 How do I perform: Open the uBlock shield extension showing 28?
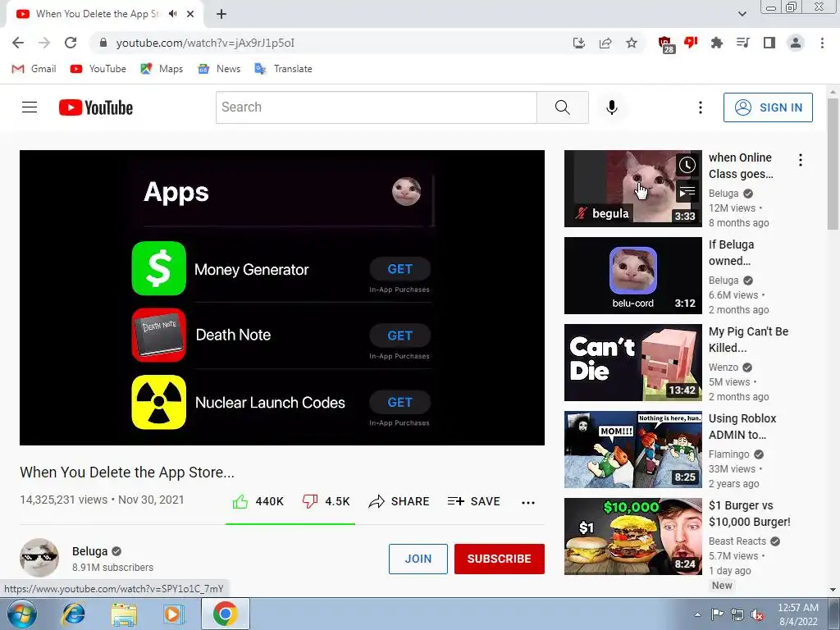pyautogui.click(x=665, y=44)
